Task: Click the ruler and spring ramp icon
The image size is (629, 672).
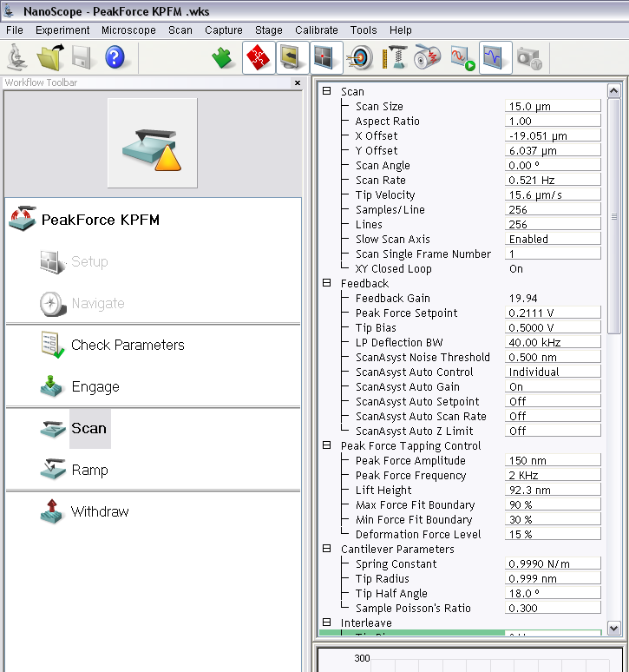Action: click(x=395, y=58)
